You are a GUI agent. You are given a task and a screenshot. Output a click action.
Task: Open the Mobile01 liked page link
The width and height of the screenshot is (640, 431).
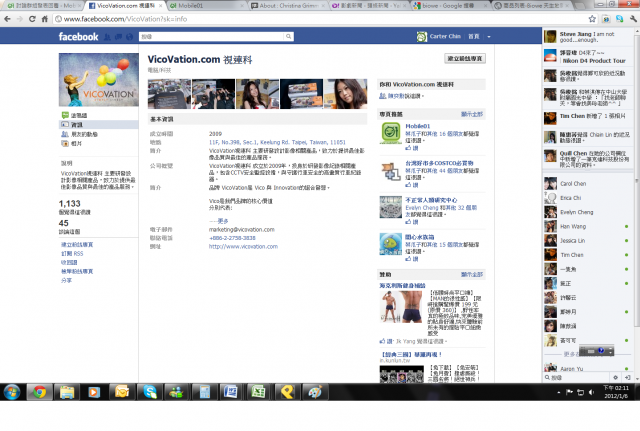point(418,126)
